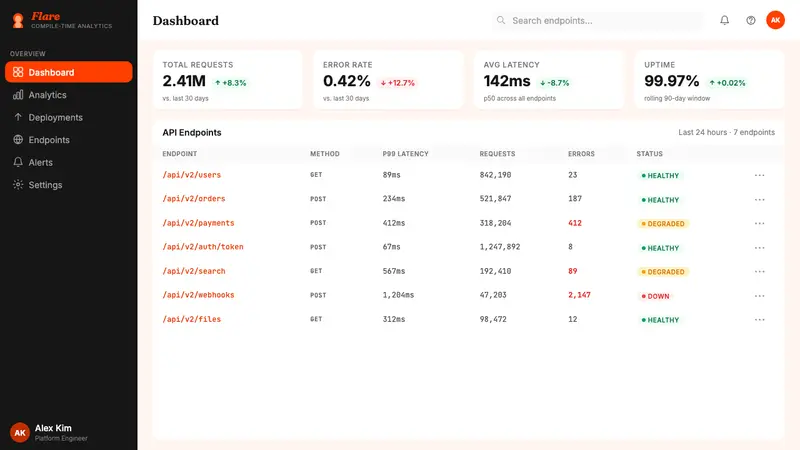Screen dimensions: 800x450
Task: Open more options for /api/v2/users row
Action: click(759, 175)
